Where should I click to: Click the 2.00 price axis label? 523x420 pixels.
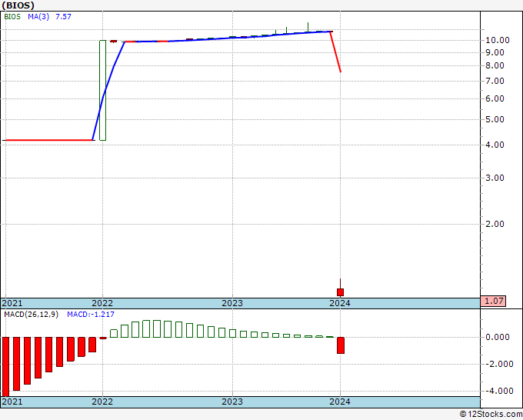(495, 224)
